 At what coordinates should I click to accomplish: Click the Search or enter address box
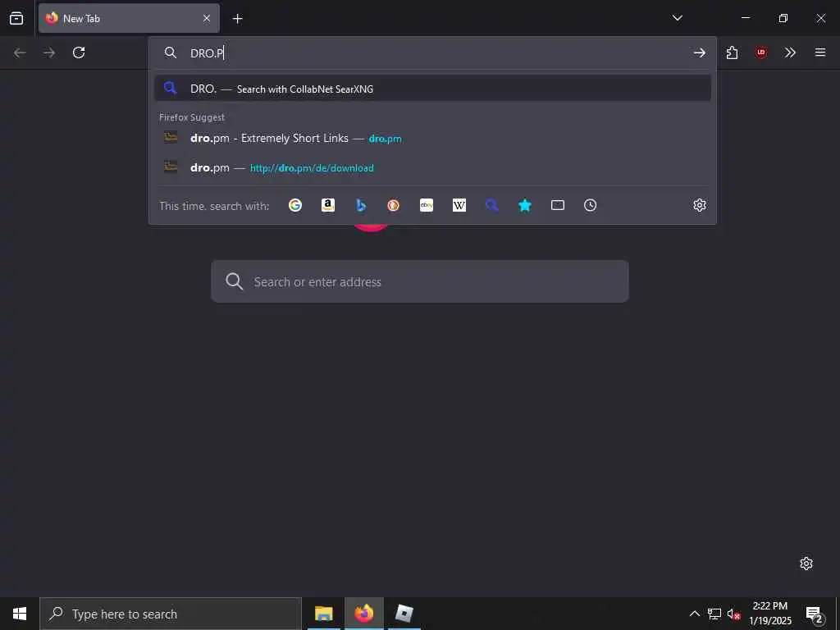point(419,282)
